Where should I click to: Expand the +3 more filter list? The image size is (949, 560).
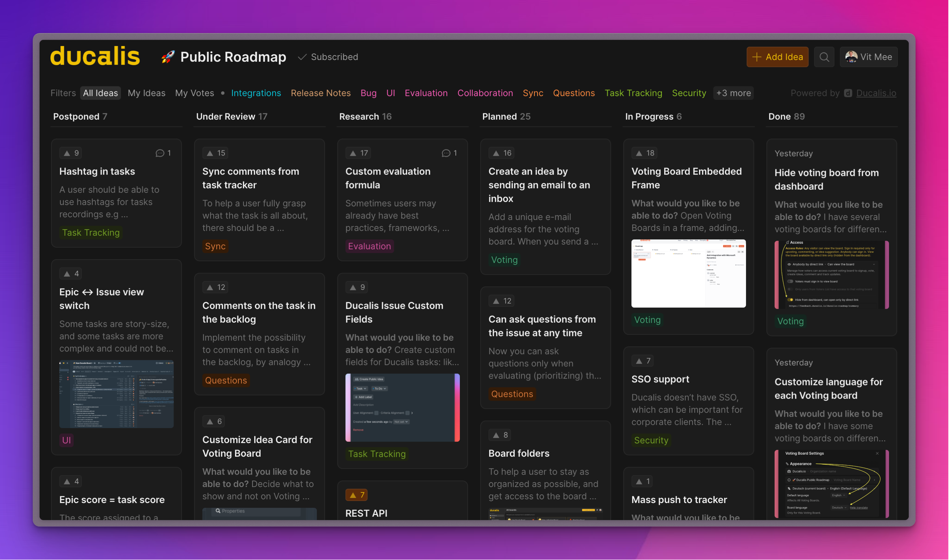pos(733,93)
